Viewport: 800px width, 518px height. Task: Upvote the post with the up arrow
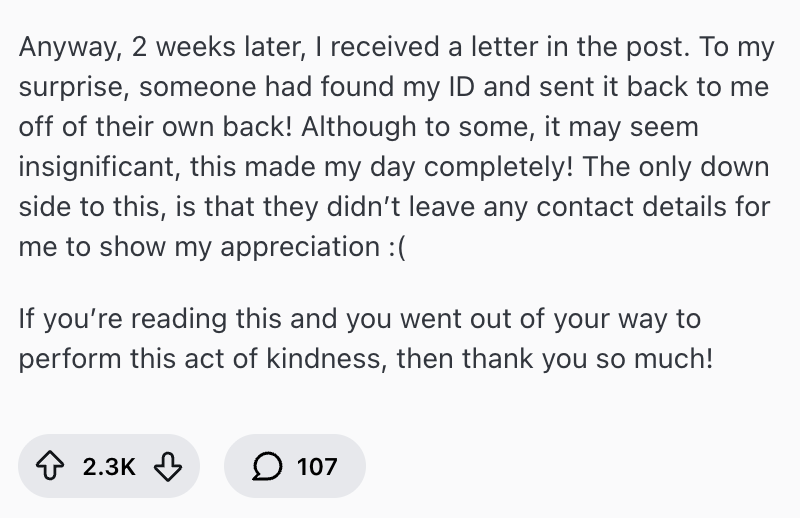[x=50, y=466]
